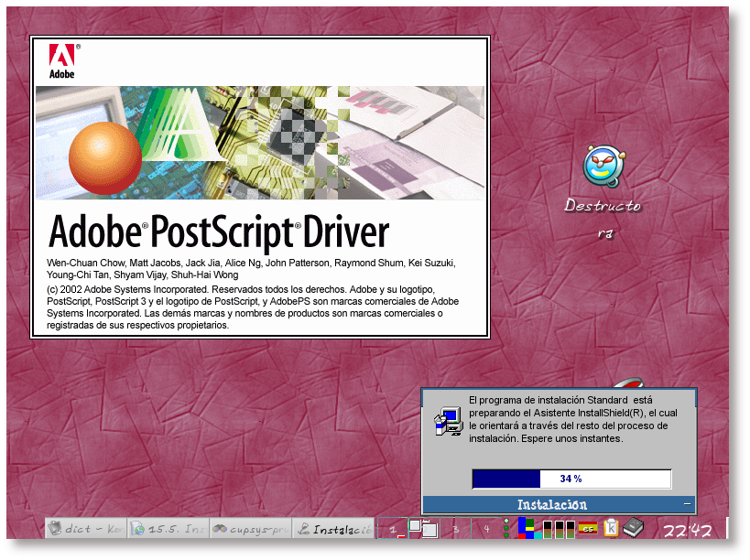
Task: Switch to the dict taskbar window
Action: 86,529
